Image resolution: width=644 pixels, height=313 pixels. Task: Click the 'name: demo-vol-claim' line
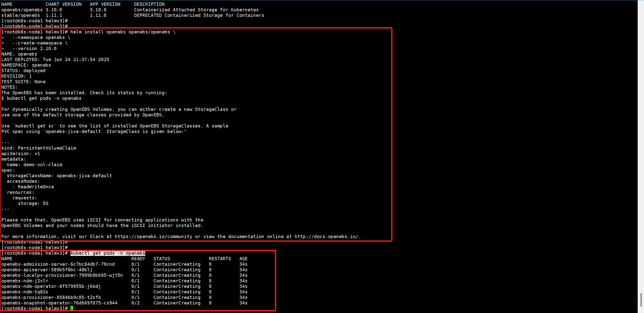tap(34, 165)
